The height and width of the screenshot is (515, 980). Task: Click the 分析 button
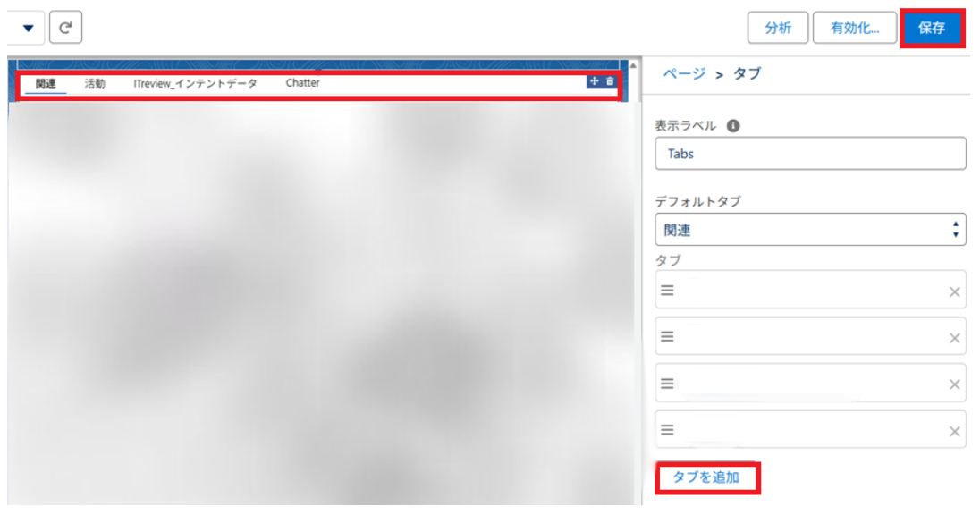click(777, 28)
